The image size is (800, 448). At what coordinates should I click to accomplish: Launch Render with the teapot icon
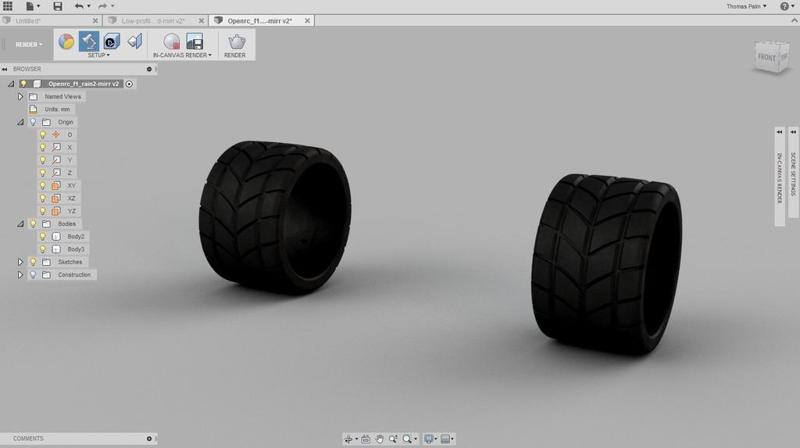pos(236,42)
